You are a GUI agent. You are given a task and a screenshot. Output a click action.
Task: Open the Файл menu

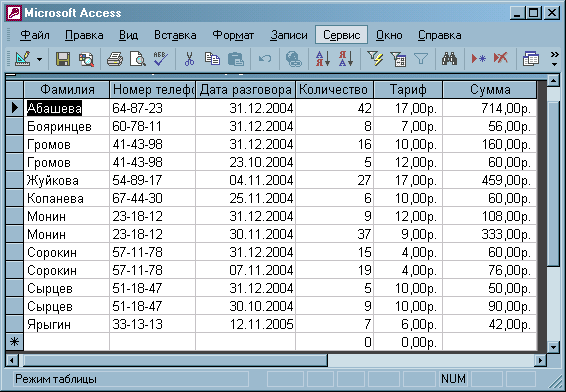(35, 35)
